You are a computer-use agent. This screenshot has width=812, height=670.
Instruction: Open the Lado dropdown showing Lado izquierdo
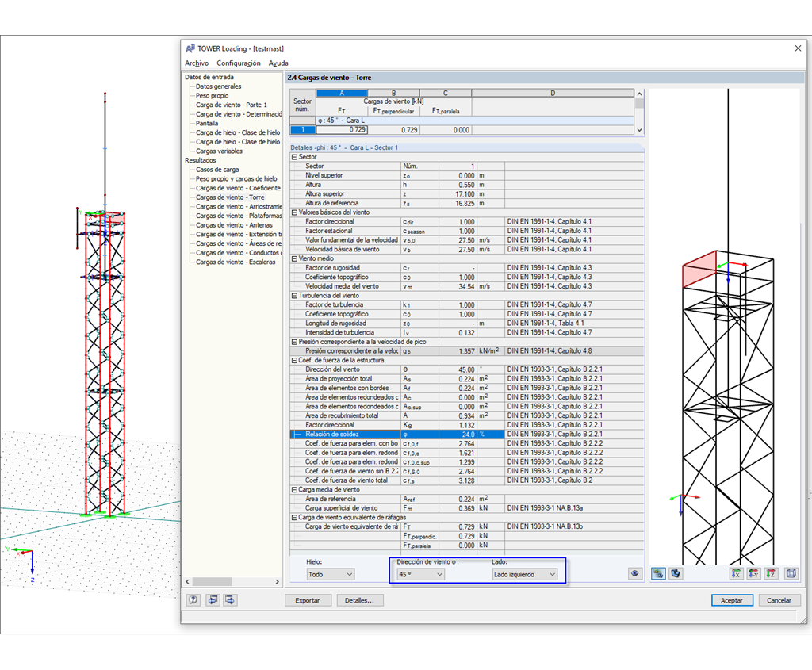pyautogui.click(x=525, y=574)
